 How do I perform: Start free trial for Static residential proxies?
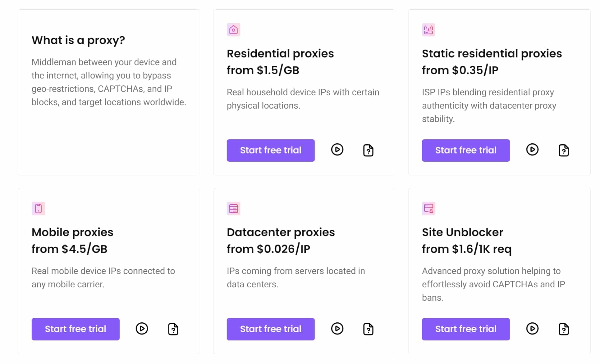(466, 151)
